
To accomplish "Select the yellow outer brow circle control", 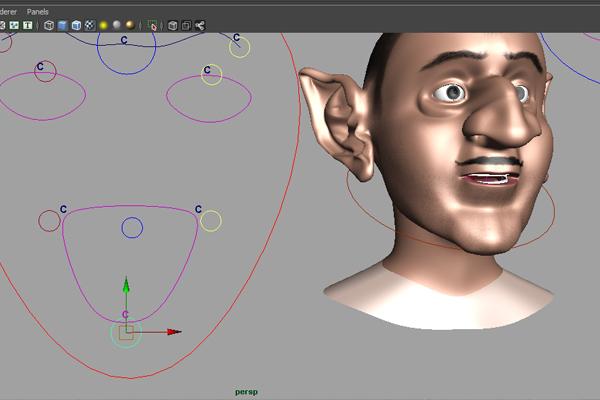I will tap(240, 47).
